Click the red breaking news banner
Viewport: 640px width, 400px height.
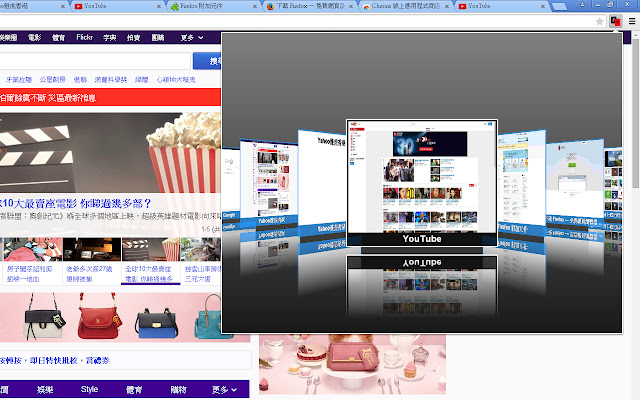pos(110,98)
